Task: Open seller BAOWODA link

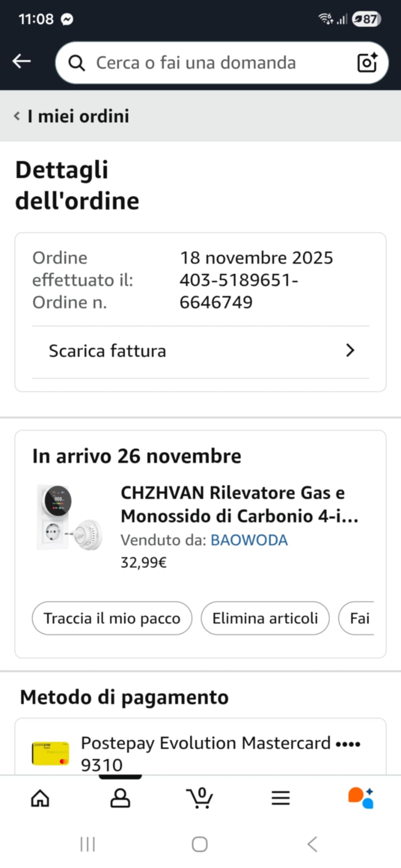Action: [249, 540]
